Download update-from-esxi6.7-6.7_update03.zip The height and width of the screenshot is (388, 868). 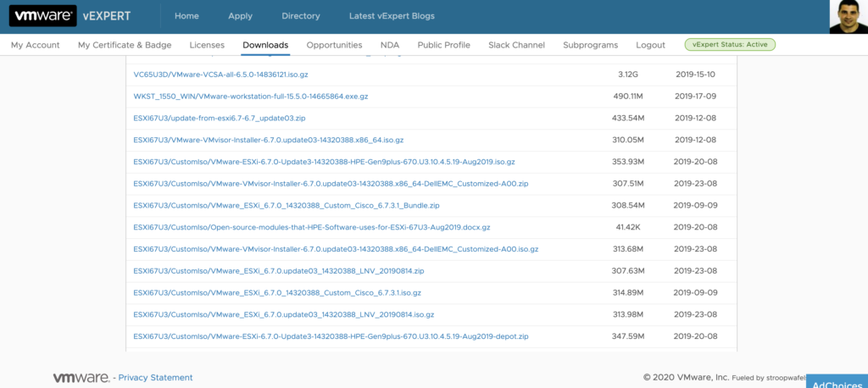pos(220,118)
